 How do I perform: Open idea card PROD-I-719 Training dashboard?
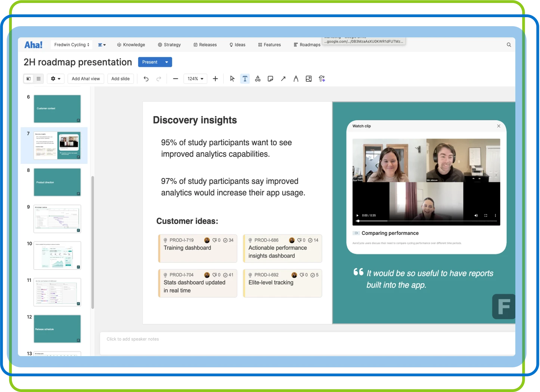pyautogui.click(x=198, y=248)
